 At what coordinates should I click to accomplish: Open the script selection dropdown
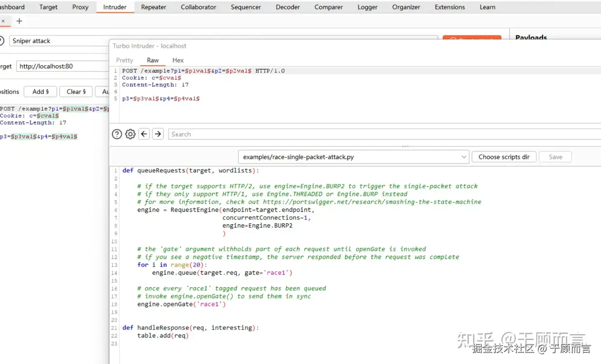coord(354,157)
